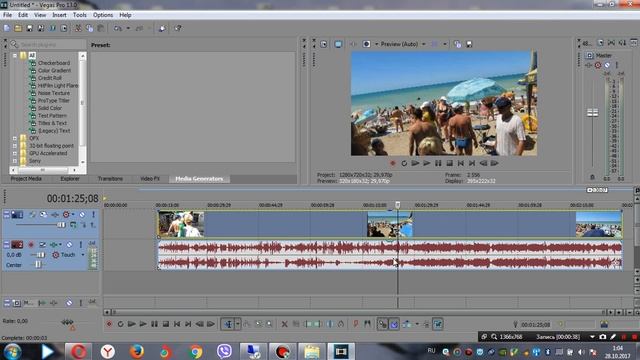The height and width of the screenshot is (360, 640).
Task: Mute video track 1
Action: pyautogui.click(x=82, y=214)
